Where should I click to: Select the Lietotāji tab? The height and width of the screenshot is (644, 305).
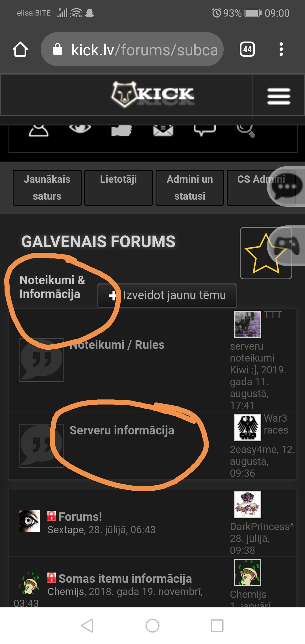(x=119, y=188)
